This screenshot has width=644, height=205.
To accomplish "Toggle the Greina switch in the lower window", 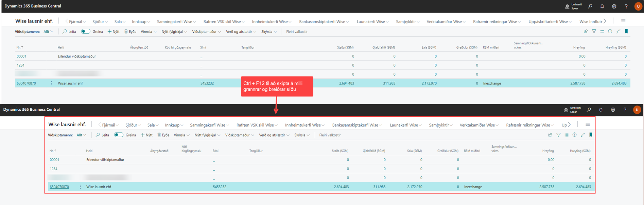I will [119, 135].
